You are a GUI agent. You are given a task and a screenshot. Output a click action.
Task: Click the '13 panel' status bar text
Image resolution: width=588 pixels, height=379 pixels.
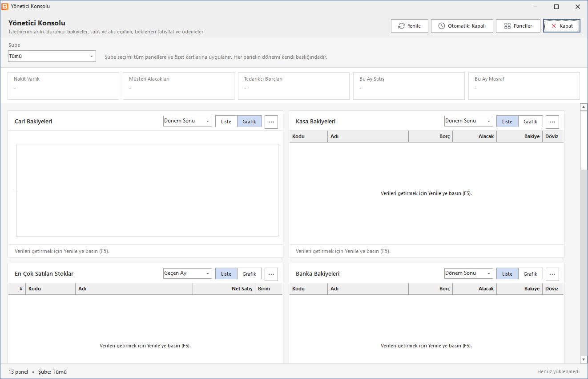tap(18, 371)
